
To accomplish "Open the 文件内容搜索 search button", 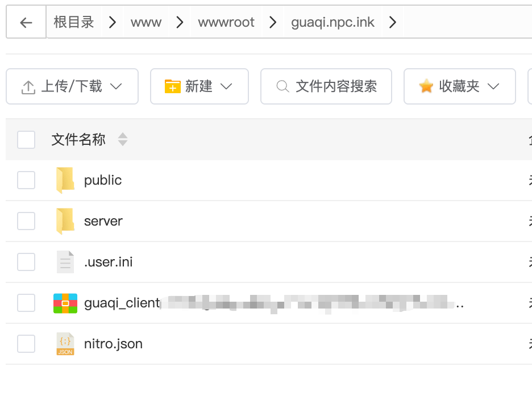I will pos(326,86).
